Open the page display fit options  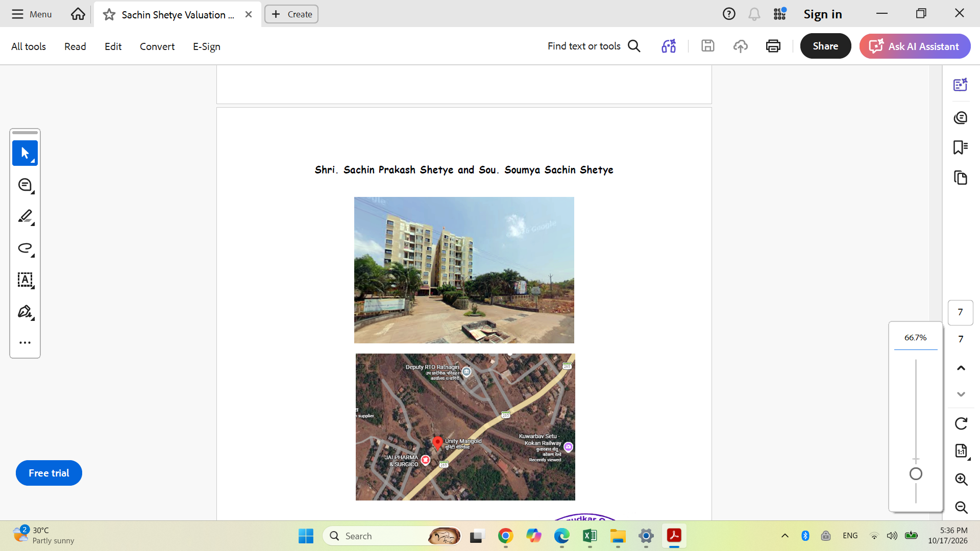961,451
